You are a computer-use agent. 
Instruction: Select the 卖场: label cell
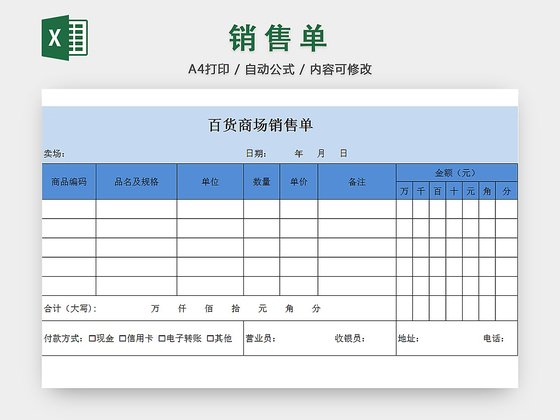(54, 154)
